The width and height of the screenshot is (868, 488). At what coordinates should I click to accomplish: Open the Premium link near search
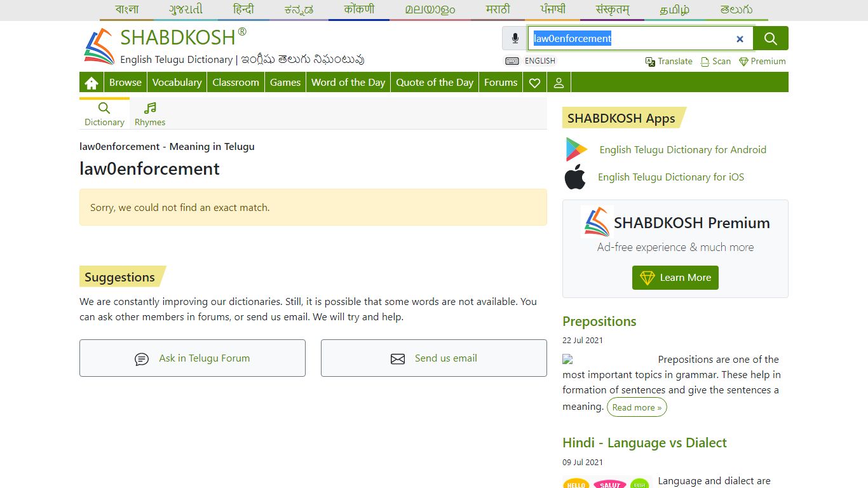tap(762, 62)
